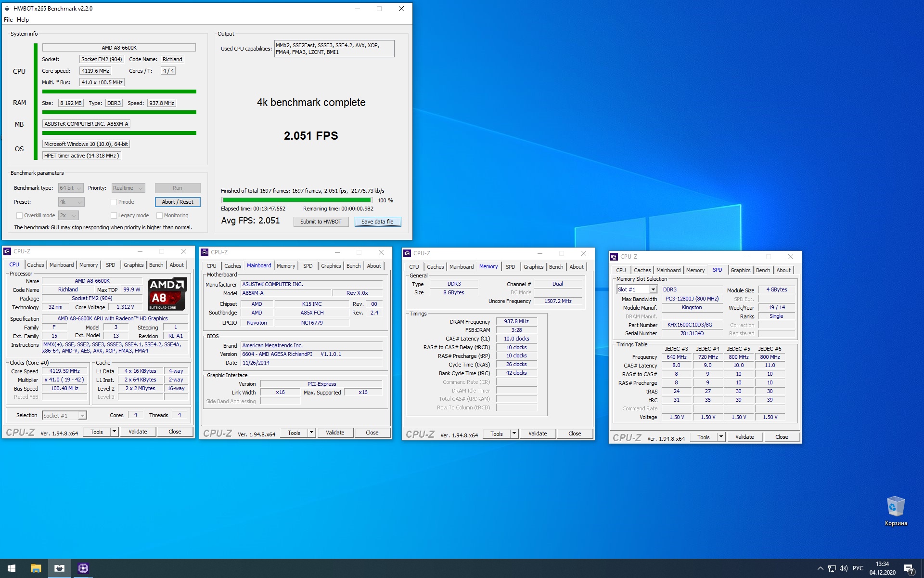Open Graphics tab in CPU-Z Memory window

point(533,267)
